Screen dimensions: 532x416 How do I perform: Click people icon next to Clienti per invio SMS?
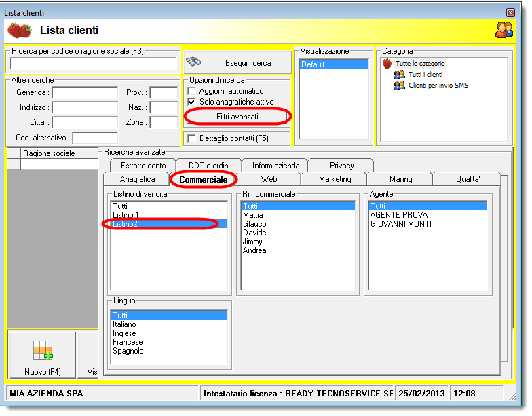[399, 86]
